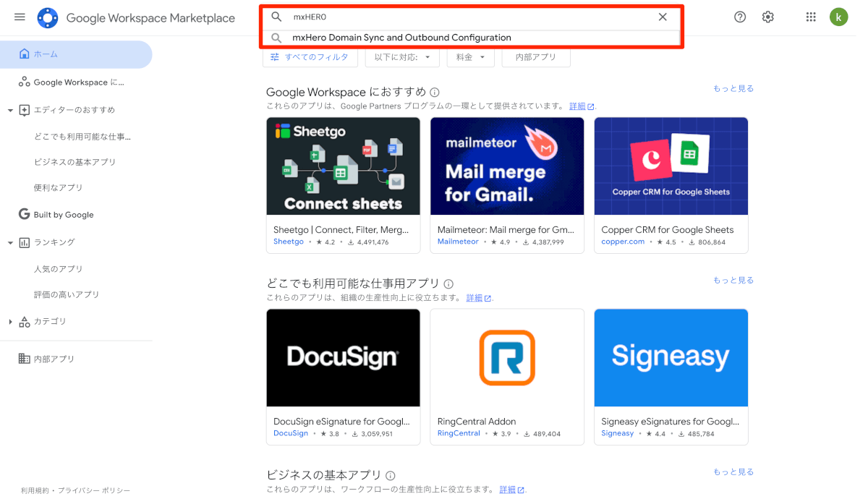Open the DocuSign eSignature app card
Screen dimensions: 868x499
click(343, 377)
